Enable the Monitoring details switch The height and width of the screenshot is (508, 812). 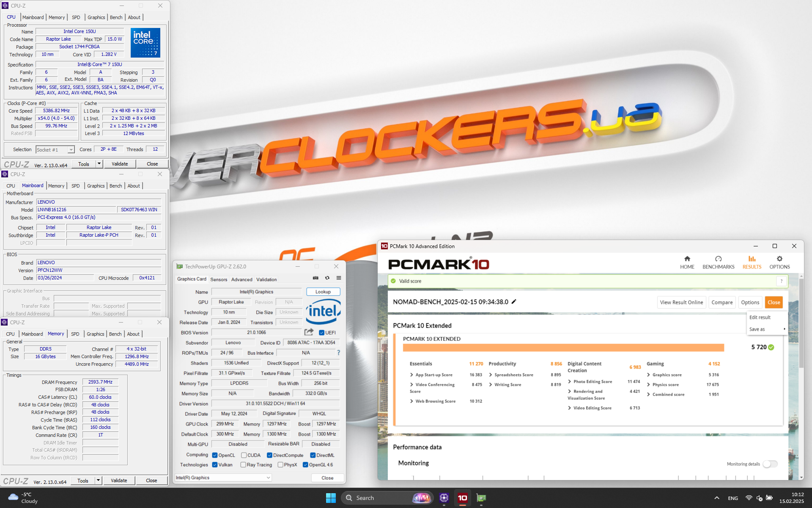coord(770,464)
